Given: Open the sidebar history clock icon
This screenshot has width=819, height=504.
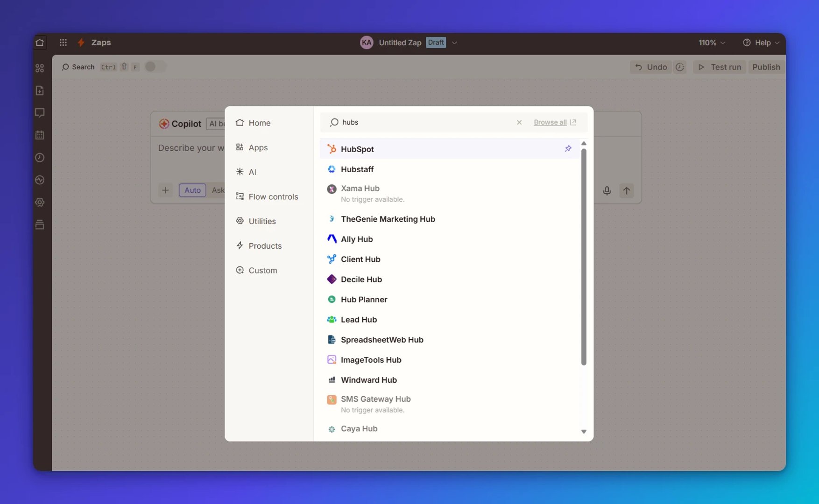Looking at the screenshot, I should [40, 158].
